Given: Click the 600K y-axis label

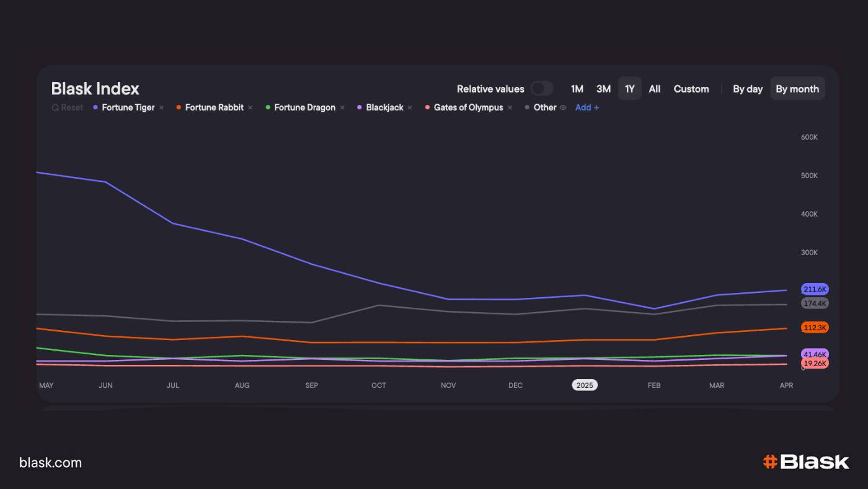Looking at the screenshot, I should [x=810, y=137].
